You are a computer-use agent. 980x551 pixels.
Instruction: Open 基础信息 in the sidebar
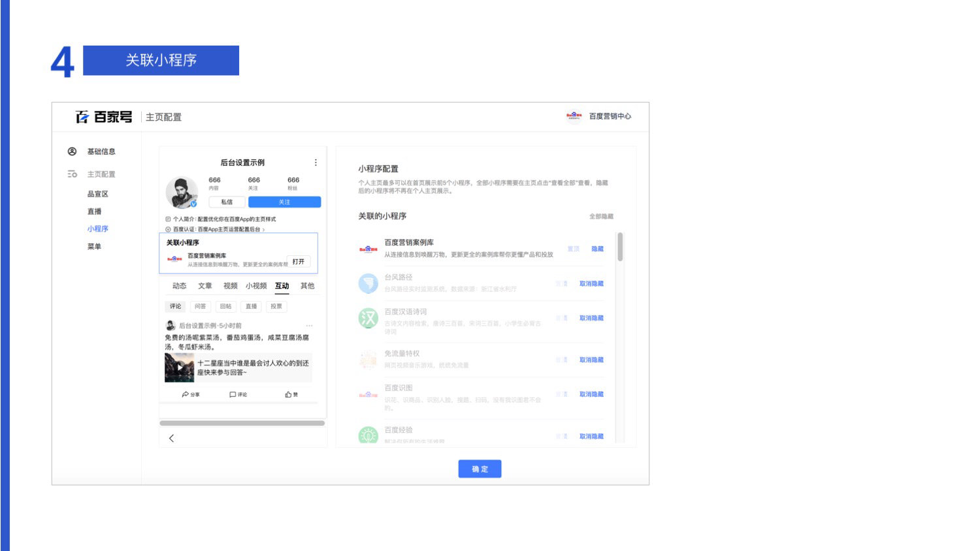(101, 151)
